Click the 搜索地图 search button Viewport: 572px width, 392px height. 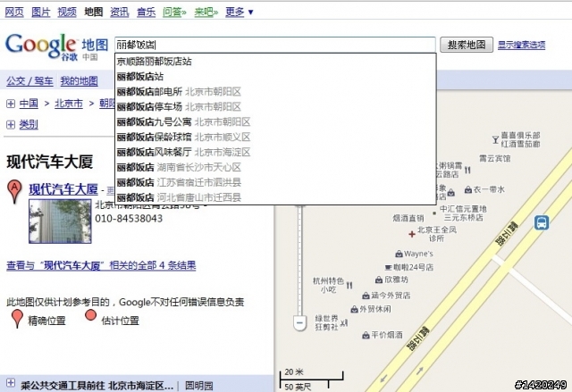467,45
